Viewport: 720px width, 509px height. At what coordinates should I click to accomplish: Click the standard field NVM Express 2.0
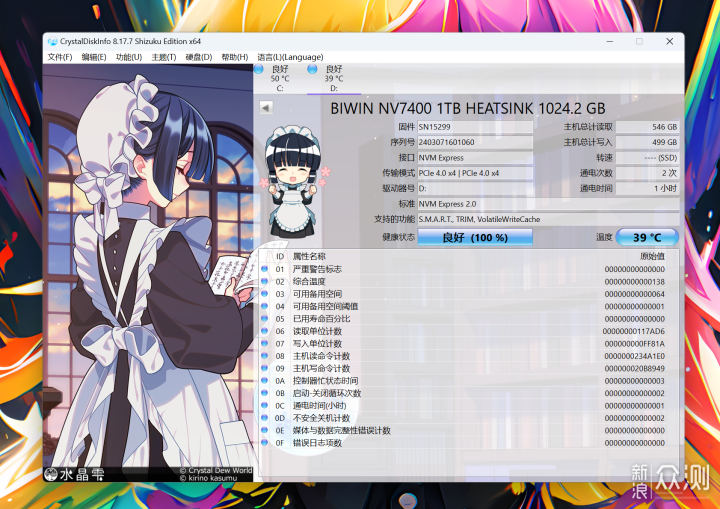(x=548, y=204)
